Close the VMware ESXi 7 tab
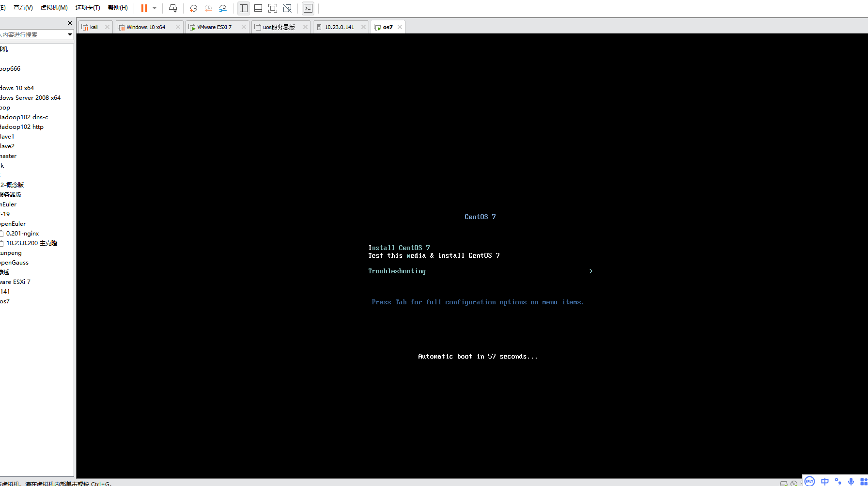868x486 pixels. (x=244, y=27)
